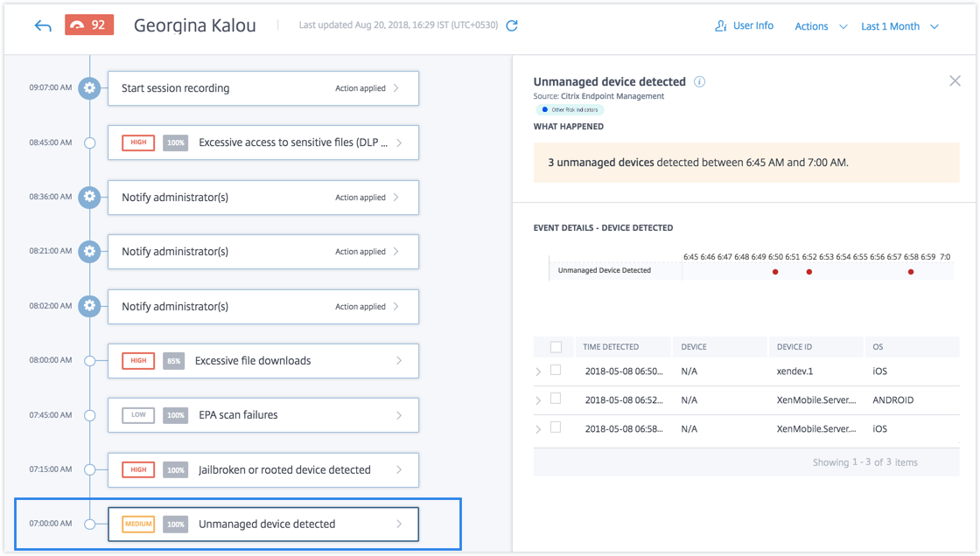Check the box for ANDROID device row
Image resolution: width=980 pixels, height=556 pixels.
(556, 399)
